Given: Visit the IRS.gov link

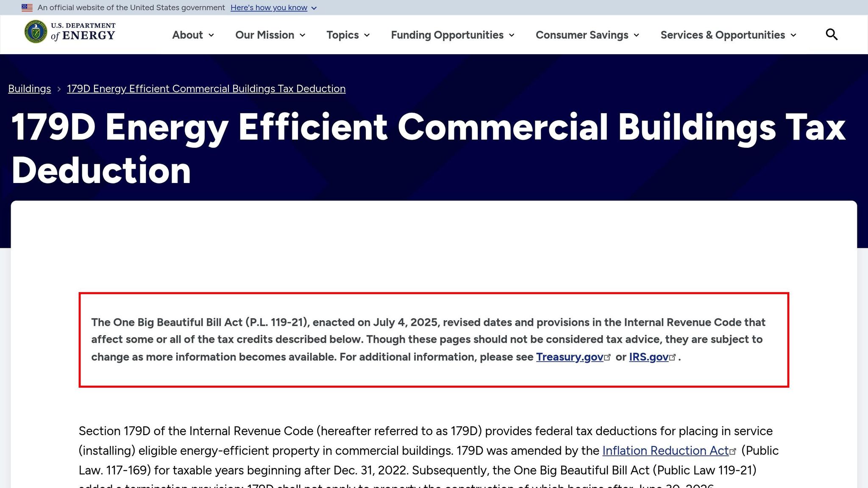Looking at the screenshot, I should 648,357.
